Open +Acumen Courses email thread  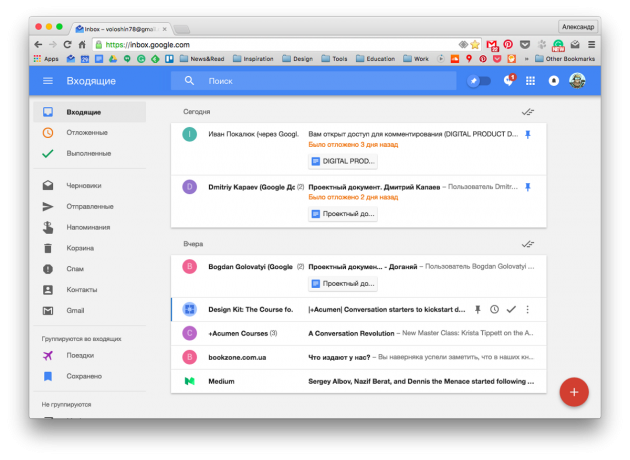(x=358, y=333)
